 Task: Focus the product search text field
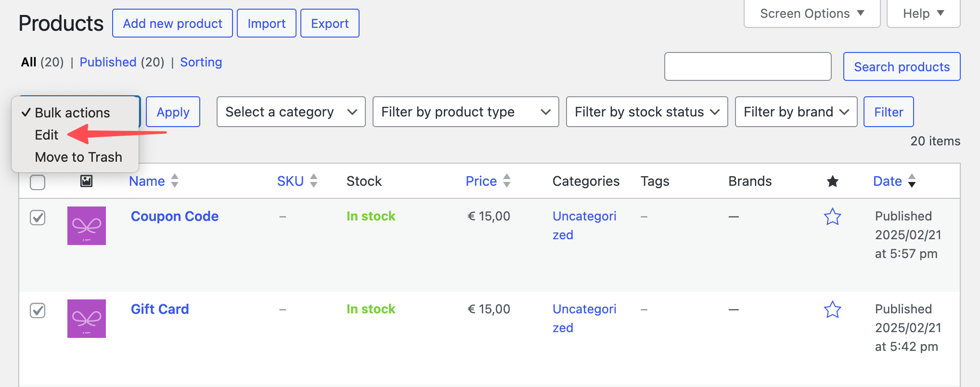click(748, 66)
